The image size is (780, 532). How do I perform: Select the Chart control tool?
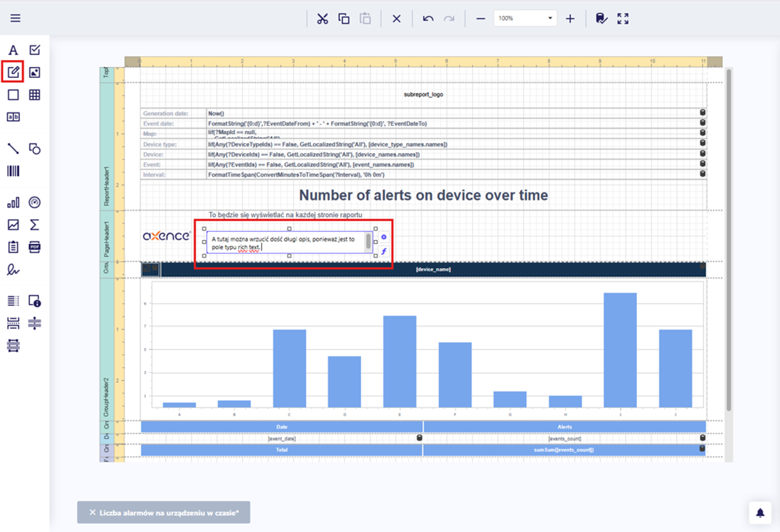tap(13, 202)
